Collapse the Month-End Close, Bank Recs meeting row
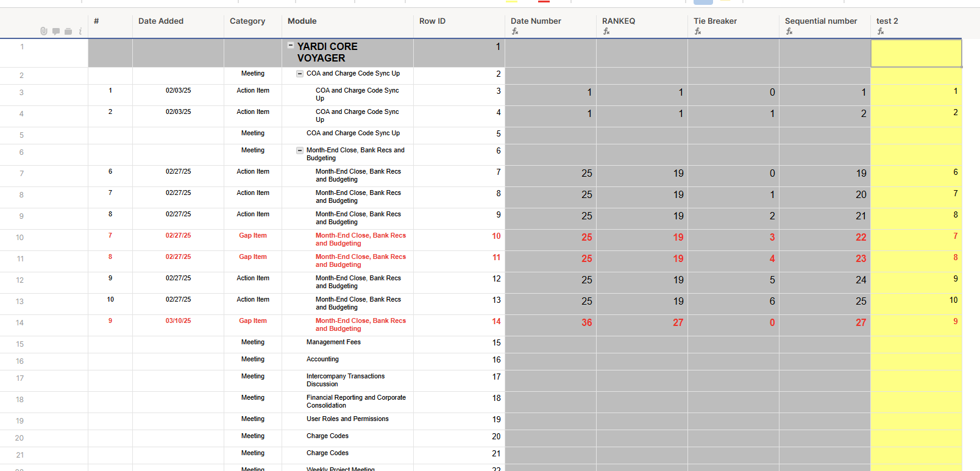The width and height of the screenshot is (980, 471). pos(300,151)
